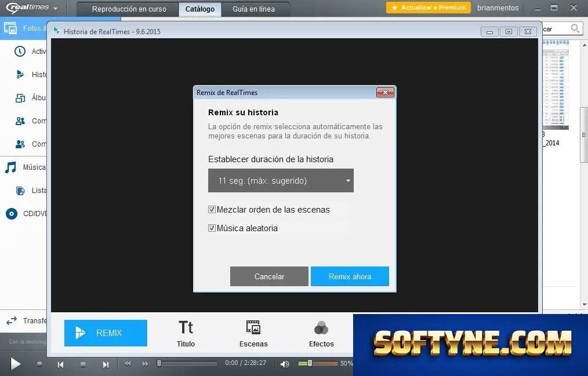
Task: Open the Escenas scene editor
Action: click(253, 333)
